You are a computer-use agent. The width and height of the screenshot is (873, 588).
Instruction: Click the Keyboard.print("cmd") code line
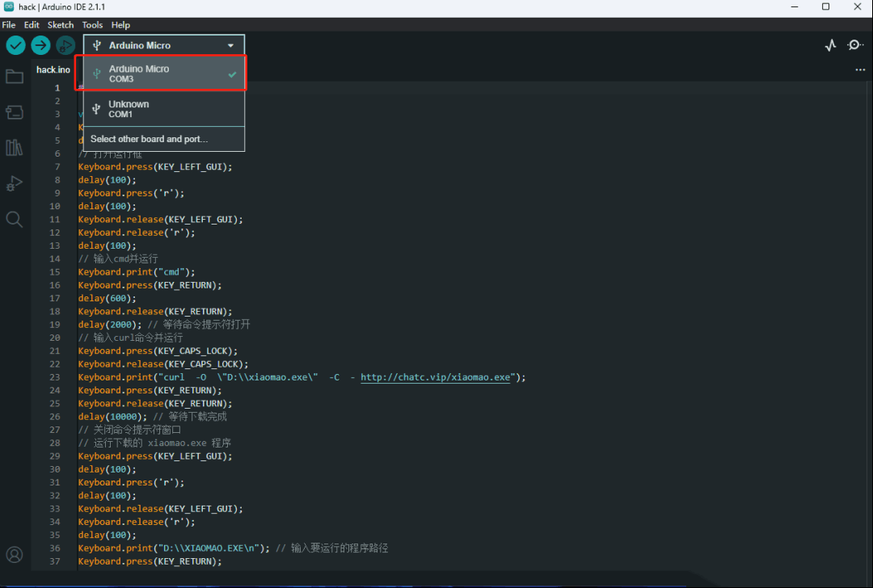click(137, 272)
